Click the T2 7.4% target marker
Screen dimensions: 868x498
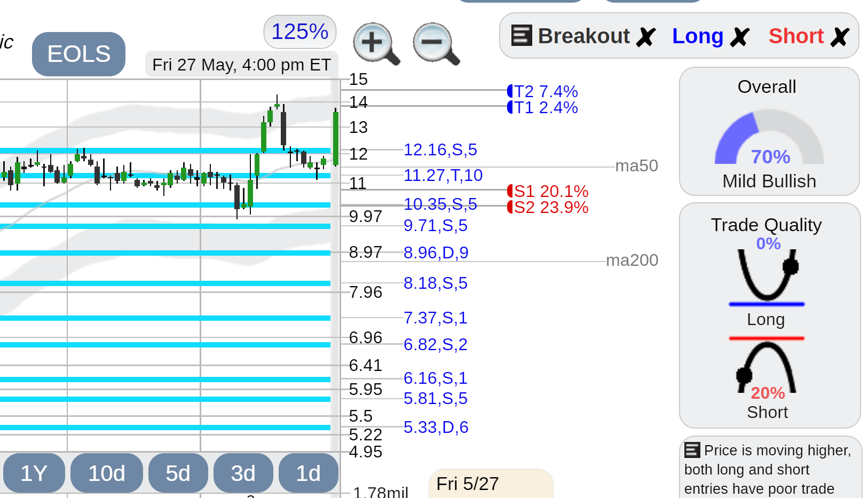pos(543,91)
